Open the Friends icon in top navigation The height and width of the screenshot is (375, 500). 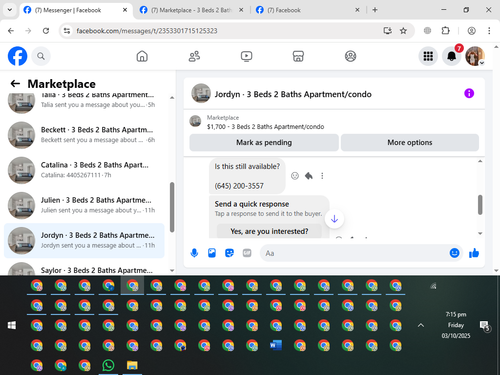click(x=194, y=56)
